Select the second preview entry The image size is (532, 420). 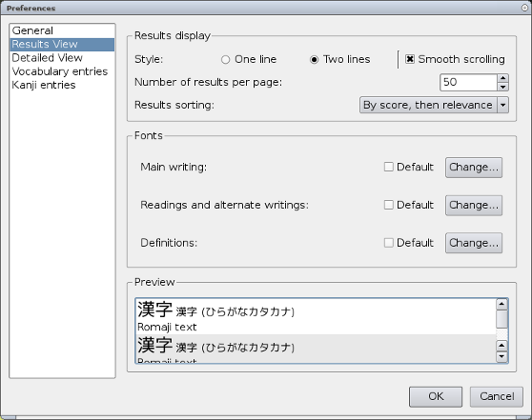point(316,349)
